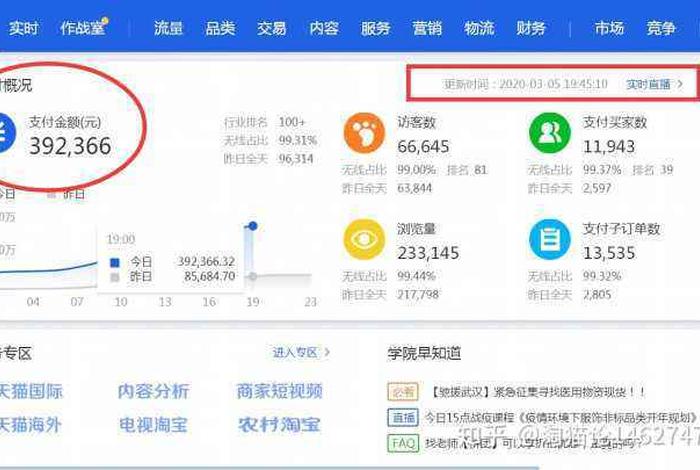This screenshot has height=470, width=700.
Task: Click the green 支付买家数 people icon
Action: 550,133
